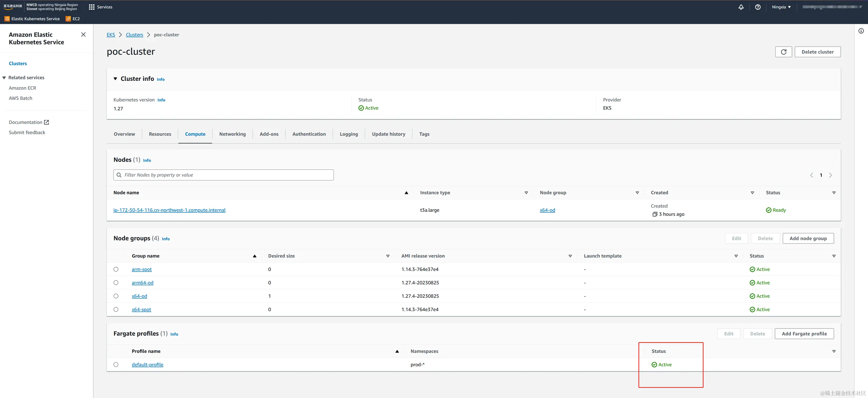Select x64-spot node group radio button
Viewport: 868px width, 398px height.
pyautogui.click(x=116, y=309)
